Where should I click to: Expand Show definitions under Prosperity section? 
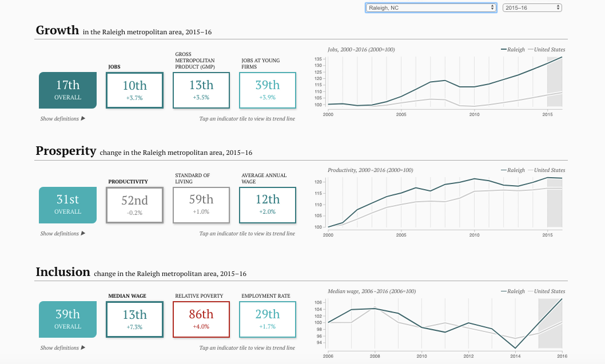click(62, 233)
